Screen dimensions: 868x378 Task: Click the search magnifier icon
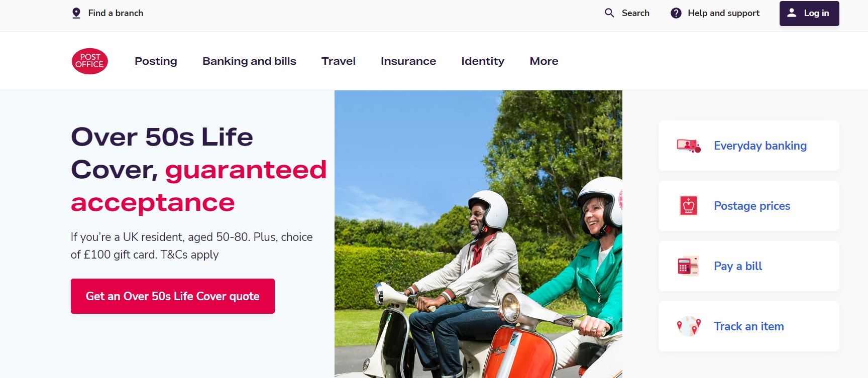(609, 13)
